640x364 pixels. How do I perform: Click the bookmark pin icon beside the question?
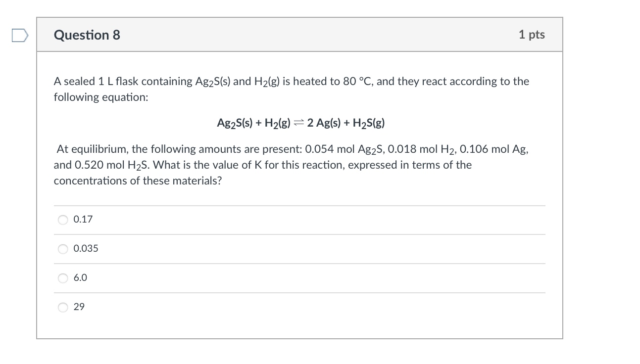click(19, 35)
